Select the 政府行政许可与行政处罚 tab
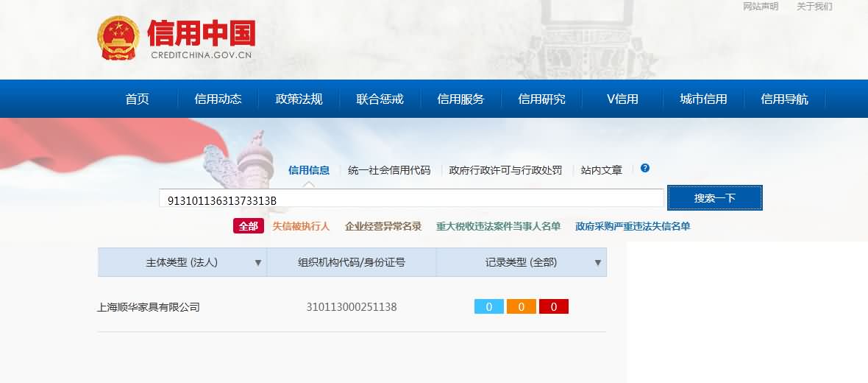 505,170
